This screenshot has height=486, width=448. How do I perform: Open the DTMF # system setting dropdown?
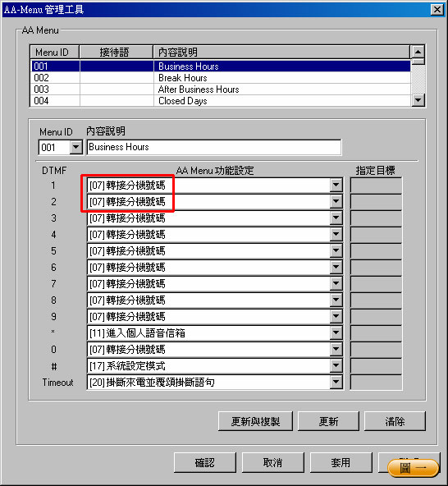tap(336, 366)
